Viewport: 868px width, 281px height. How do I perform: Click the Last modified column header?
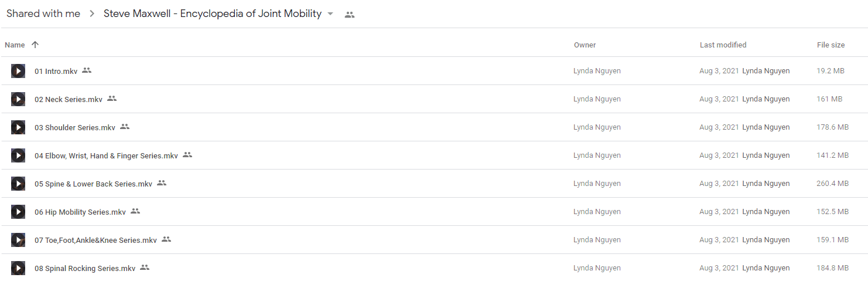[x=723, y=45]
